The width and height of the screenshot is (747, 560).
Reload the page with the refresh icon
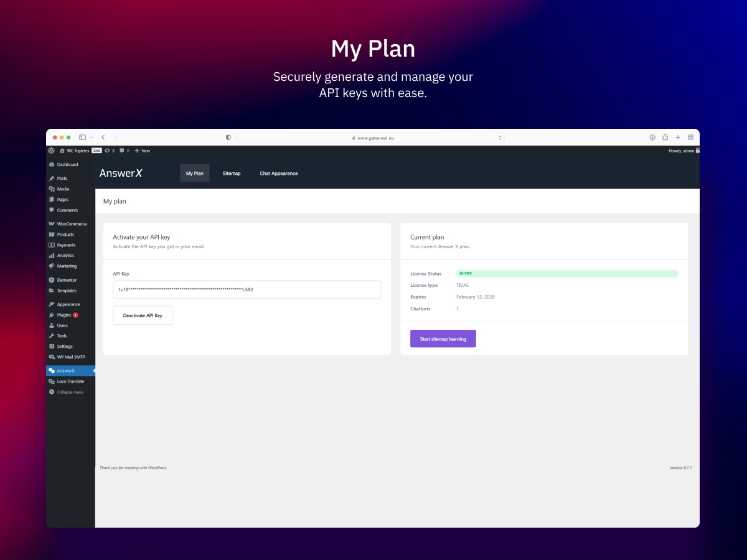click(x=500, y=138)
